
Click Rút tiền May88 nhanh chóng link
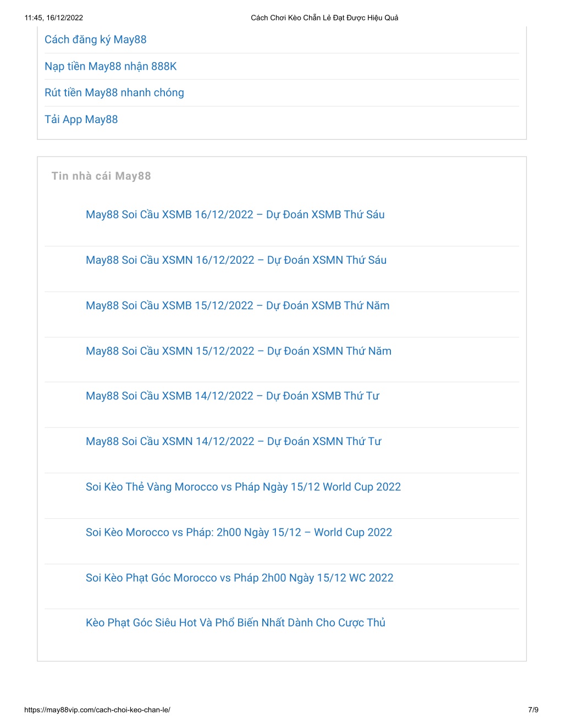tap(114, 93)
